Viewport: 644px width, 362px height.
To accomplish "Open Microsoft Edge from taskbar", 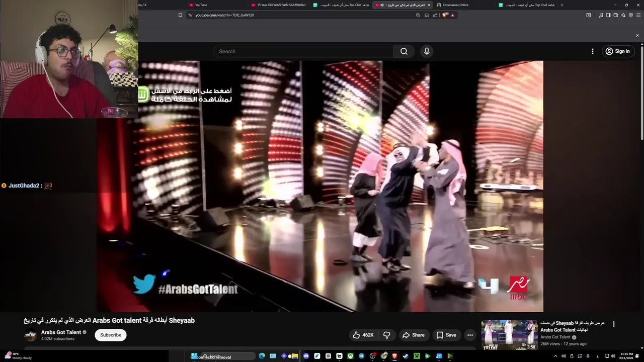I will (x=262, y=356).
